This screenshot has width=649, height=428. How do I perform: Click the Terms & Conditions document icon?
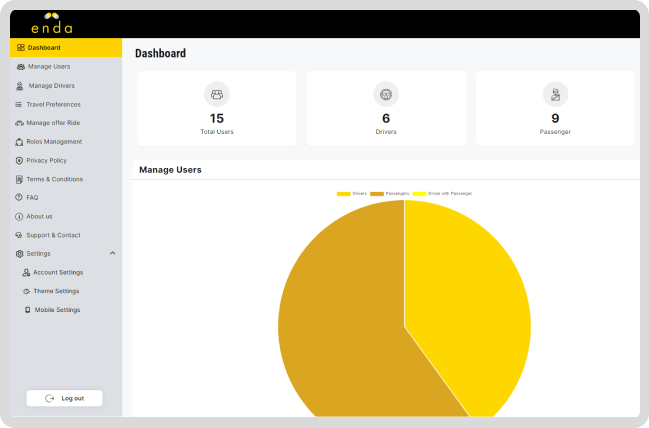pyautogui.click(x=19, y=179)
